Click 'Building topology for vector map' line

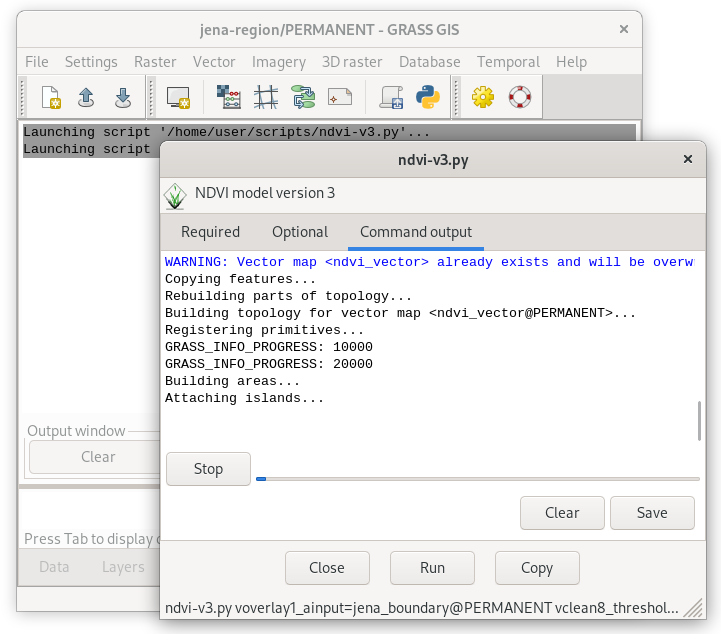coord(400,313)
